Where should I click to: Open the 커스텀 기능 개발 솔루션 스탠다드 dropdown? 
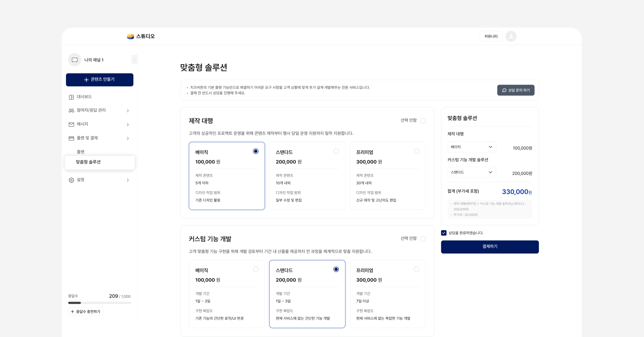(472, 172)
